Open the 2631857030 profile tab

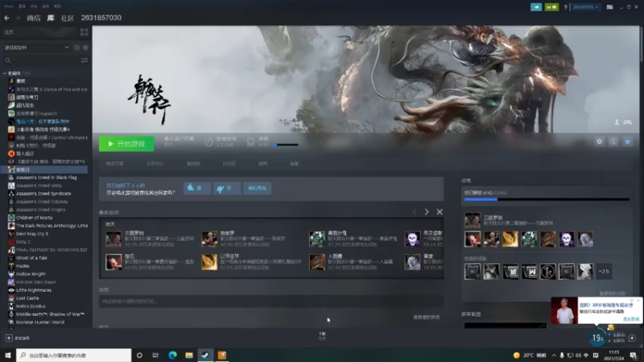[x=101, y=18]
